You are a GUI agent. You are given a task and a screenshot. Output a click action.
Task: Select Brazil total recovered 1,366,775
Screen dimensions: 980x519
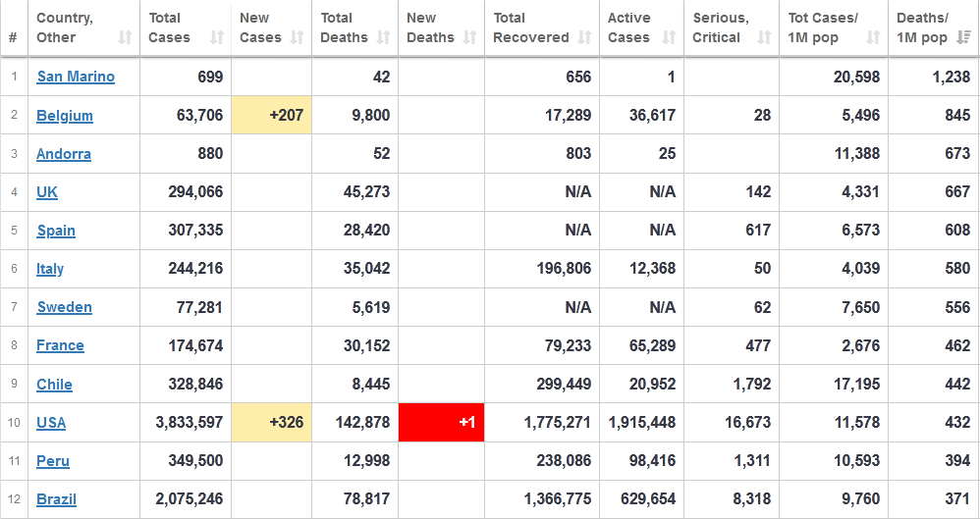[x=557, y=499]
